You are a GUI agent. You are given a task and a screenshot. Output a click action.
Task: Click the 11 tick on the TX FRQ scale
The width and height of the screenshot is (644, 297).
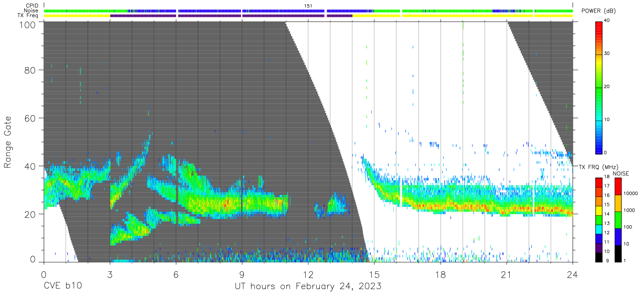coord(608,242)
